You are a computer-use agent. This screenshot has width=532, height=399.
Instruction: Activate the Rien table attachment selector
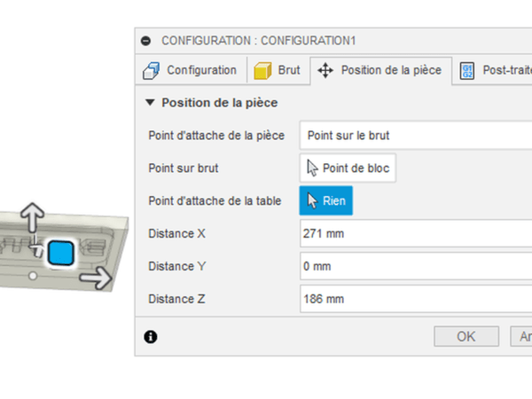(x=326, y=201)
